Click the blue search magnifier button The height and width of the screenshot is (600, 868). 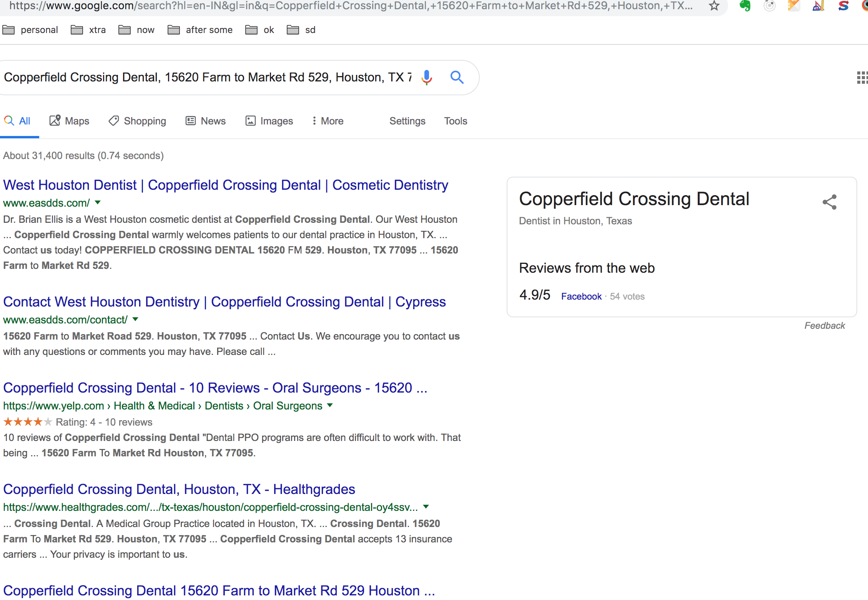tap(457, 77)
